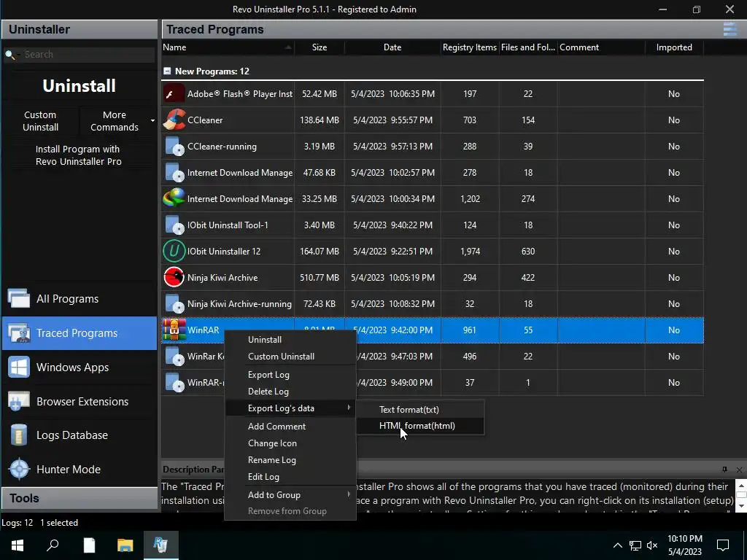Choose Text format(txt) export option
The width and height of the screenshot is (747, 560).
click(420, 410)
